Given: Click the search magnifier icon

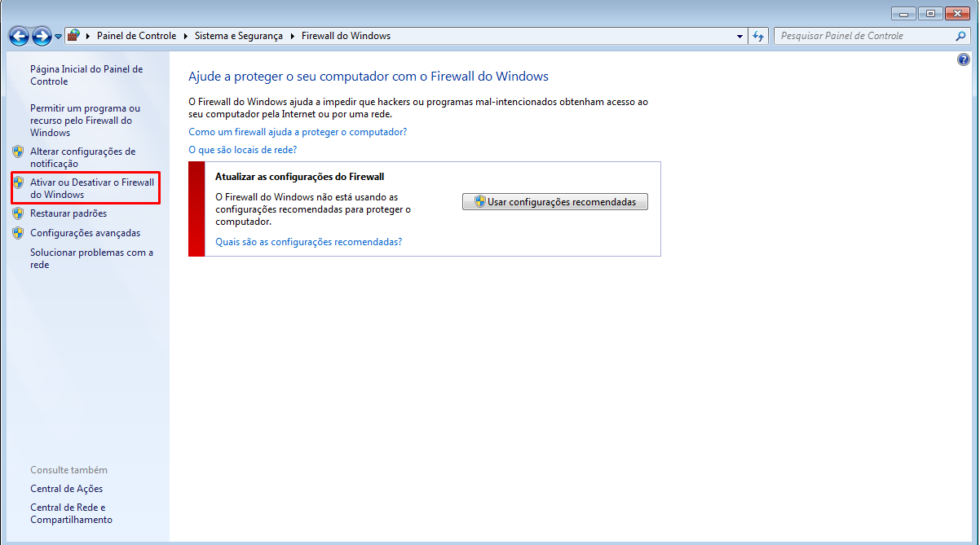Looking at the screenshot, I should (960, 36).
